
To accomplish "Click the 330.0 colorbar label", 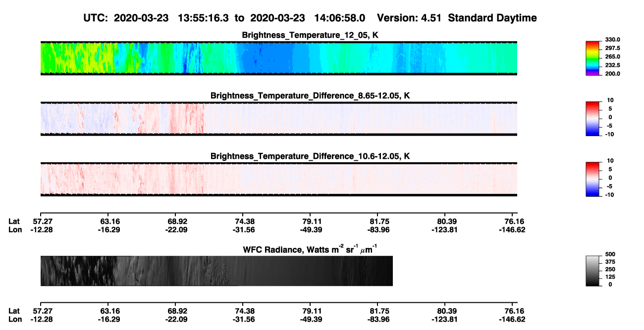I will tap(612, 40).
